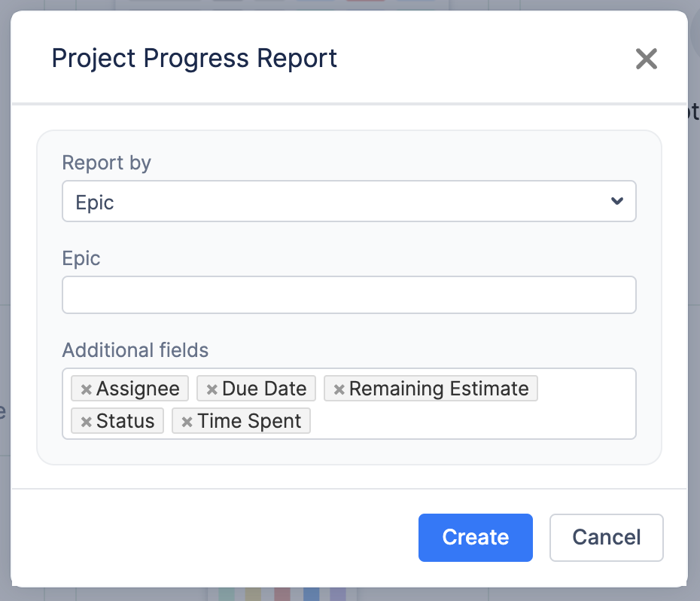The height and width of the screenshot is (601, 700).
Task: Select the Status tag label
Action: tap(125, 421)
